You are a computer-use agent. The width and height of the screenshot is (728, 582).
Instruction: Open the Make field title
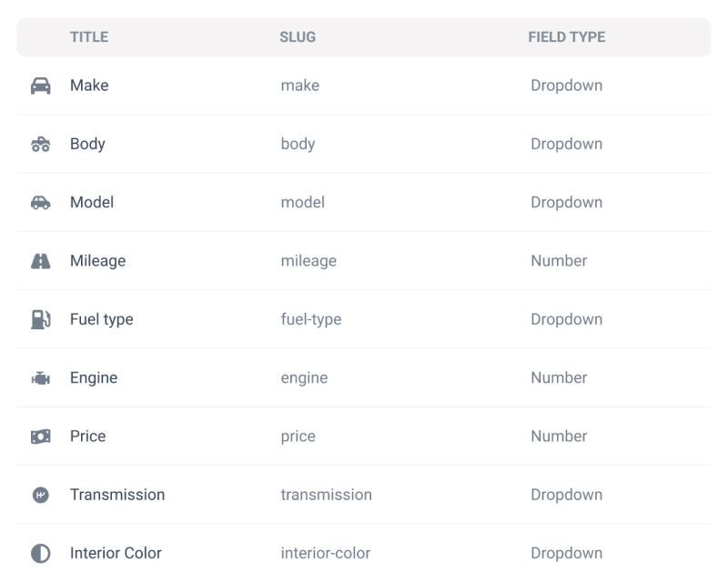89,85
